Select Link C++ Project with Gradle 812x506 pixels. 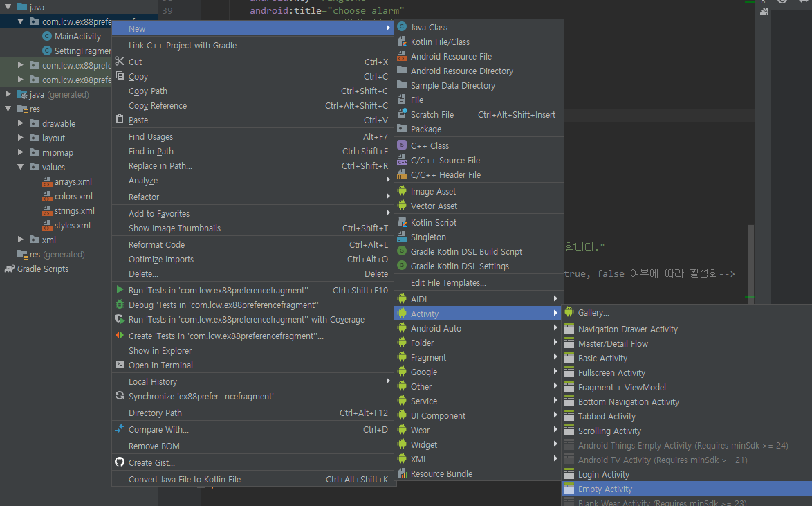click(x=252, y=45)
